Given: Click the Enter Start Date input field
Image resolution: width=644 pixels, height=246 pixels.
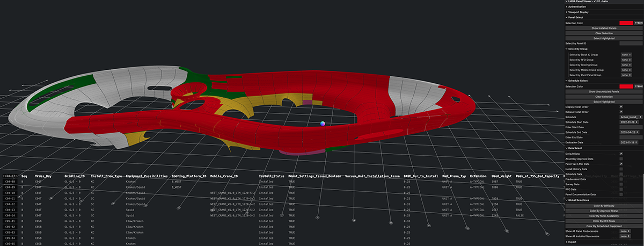Looking at the screenshot, I should [x=631, y=127].
